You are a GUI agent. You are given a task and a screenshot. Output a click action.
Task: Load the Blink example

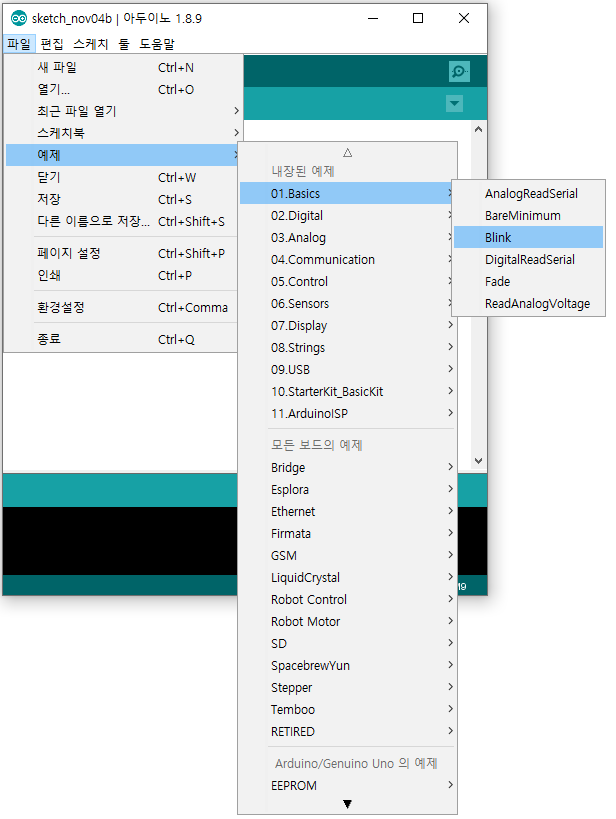[528, 238]
